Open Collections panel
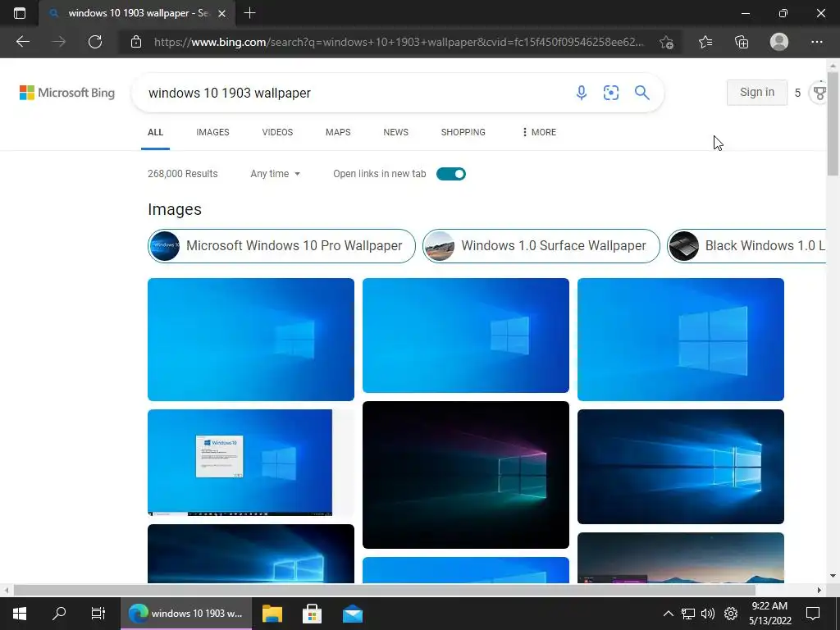The height and width of the screenshot is (630, 840). pyautogui.click(x=742, y=42)
